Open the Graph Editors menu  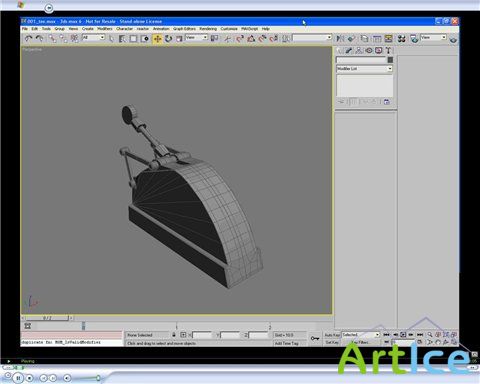pyautogui.click(x=184, y=29)
